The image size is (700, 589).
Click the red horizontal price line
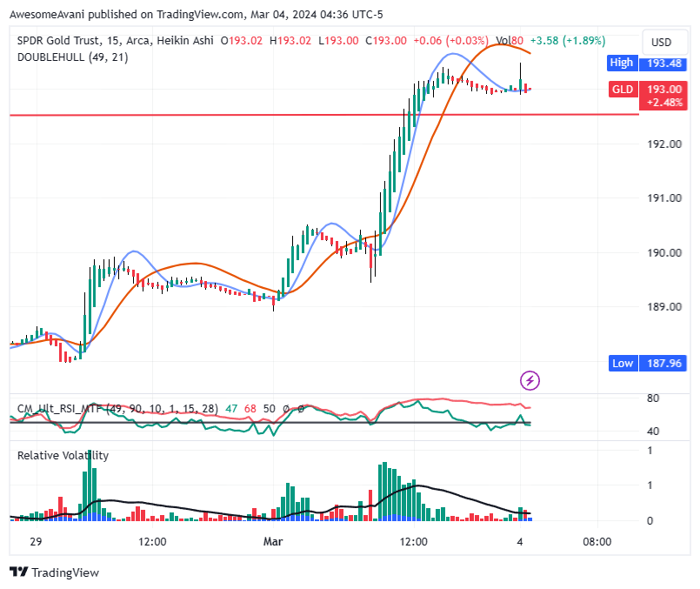(x=324, y=115)
